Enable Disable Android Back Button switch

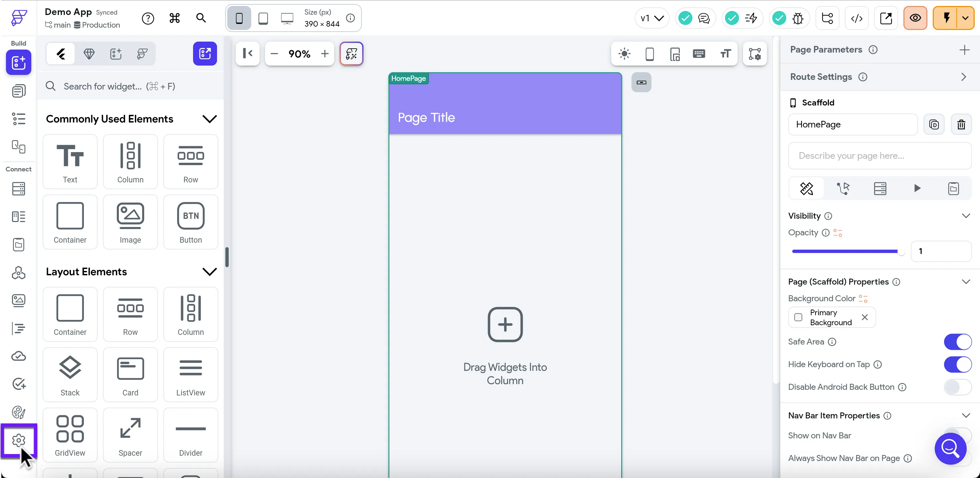pos(957,387)
